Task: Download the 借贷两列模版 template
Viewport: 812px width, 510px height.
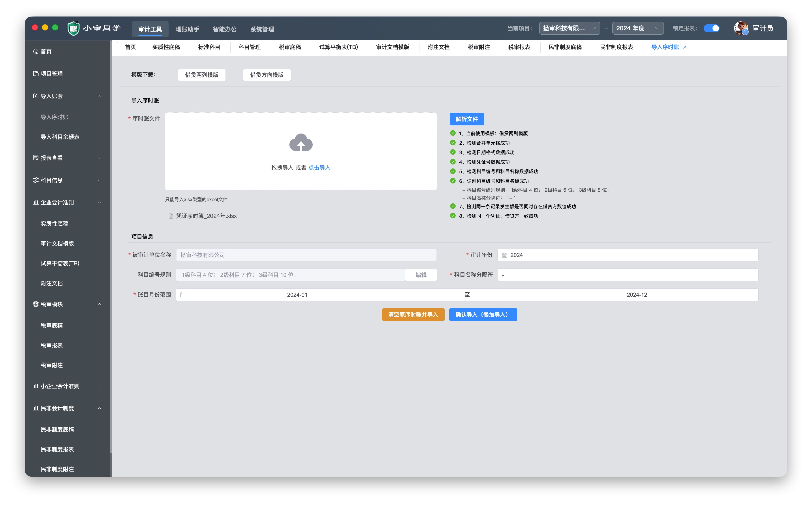Action: (202, 75)
